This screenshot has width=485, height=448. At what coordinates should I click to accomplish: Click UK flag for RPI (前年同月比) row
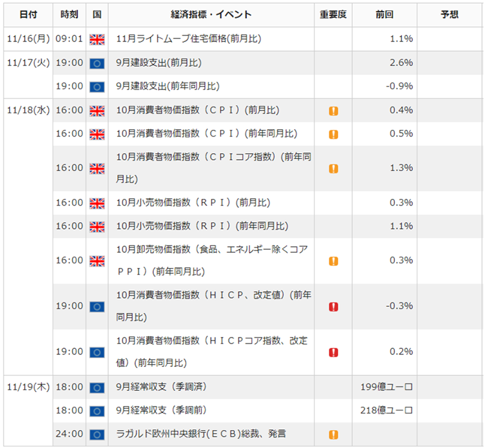(97, 227)
